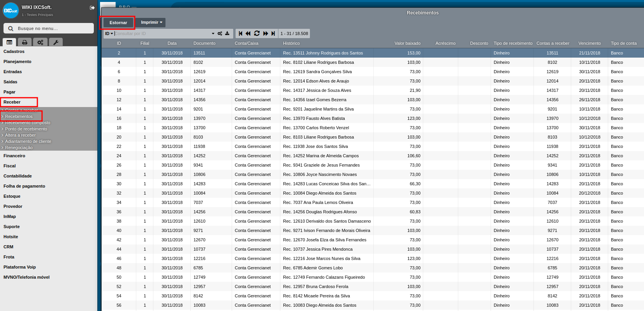Open the gears settings sidebar tab
Image resolution: width=644 pixels, height=311 pixels.
[x=40, y=42]
